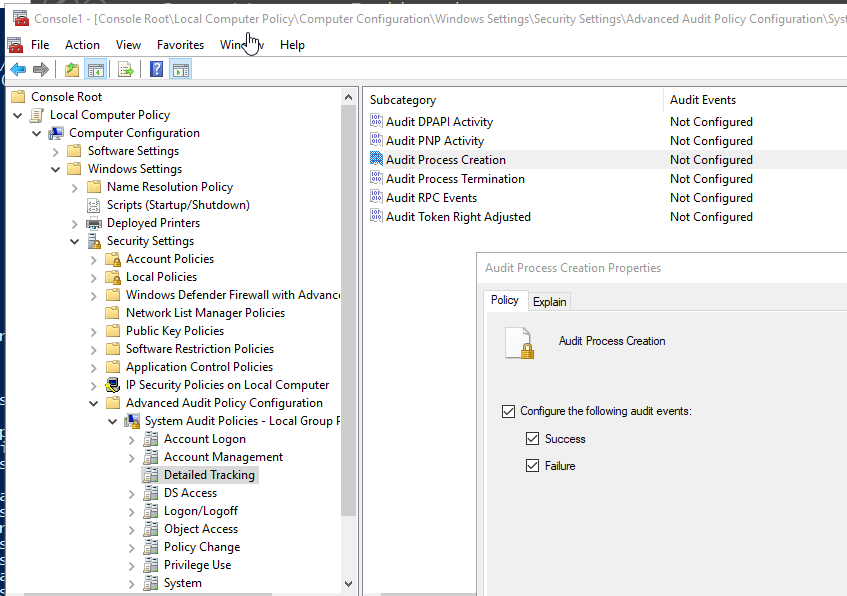Image resolution: width=847 pixels, height=596 pixels.
Task: Click the Export List toolbar icon
Action: 126,69
